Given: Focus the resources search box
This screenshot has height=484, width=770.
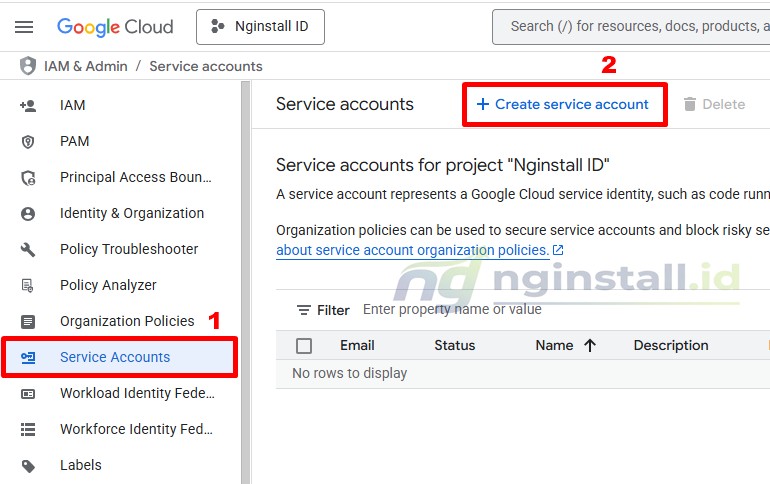Looking at the screenshot, I should click(633, 27).
